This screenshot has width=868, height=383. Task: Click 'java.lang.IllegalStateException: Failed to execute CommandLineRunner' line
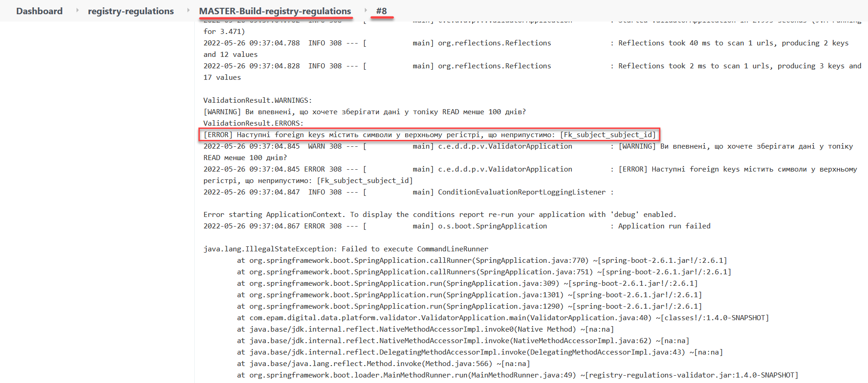346,249
